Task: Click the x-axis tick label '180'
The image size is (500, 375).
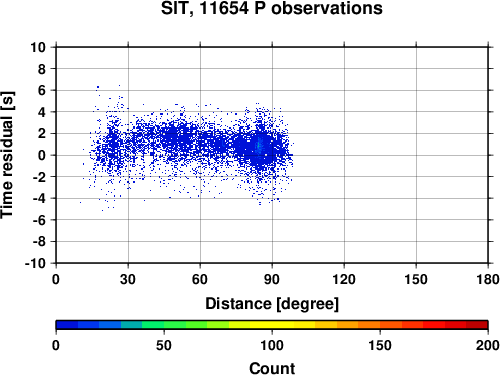Action: (x=488, y=279)
